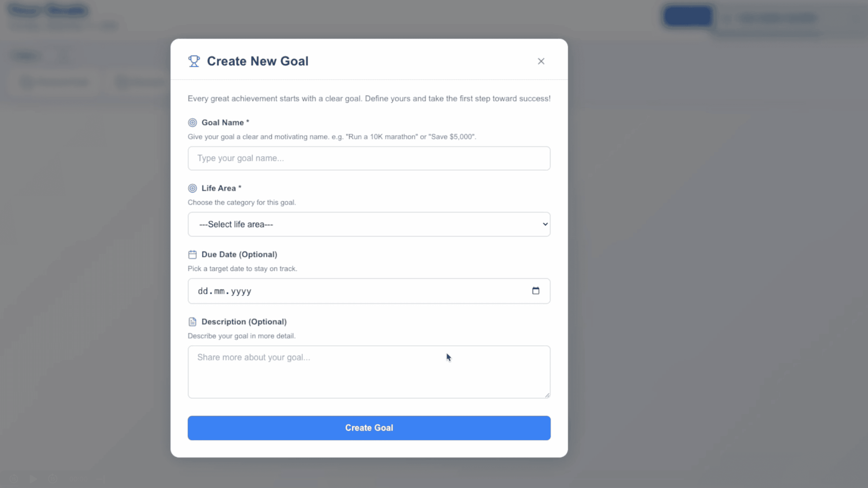Click the calendar icon beside Due Date label
The image size is (868, 488).
point(192,254)
